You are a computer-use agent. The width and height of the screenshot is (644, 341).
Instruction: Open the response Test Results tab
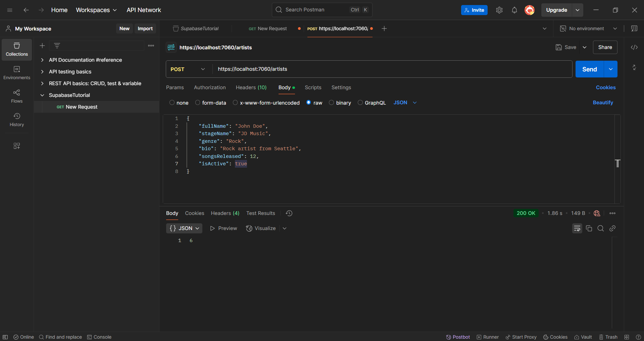260,213
